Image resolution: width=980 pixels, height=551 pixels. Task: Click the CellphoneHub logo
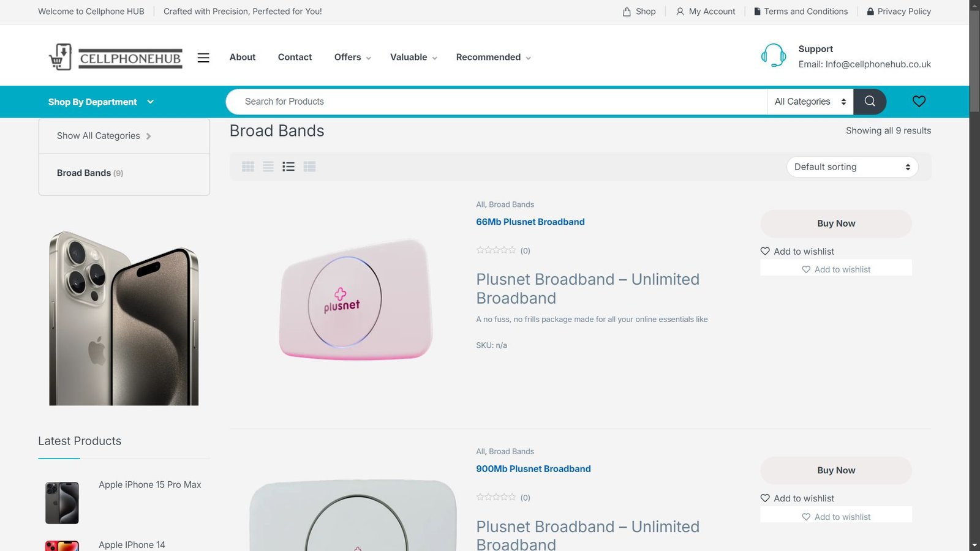(116, 58)
